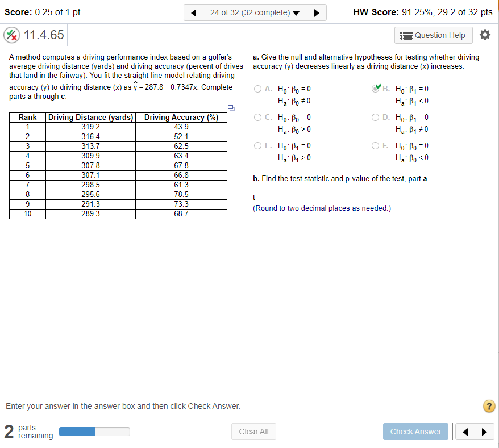Click the 309.9 distance cell
The height and width of the screenshot is (448, 499).
[91, 156]
